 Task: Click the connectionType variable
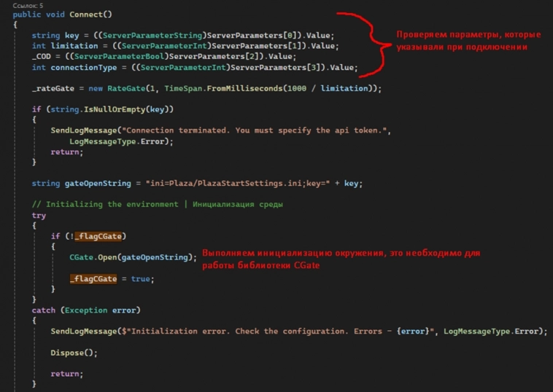click(84, 67)
